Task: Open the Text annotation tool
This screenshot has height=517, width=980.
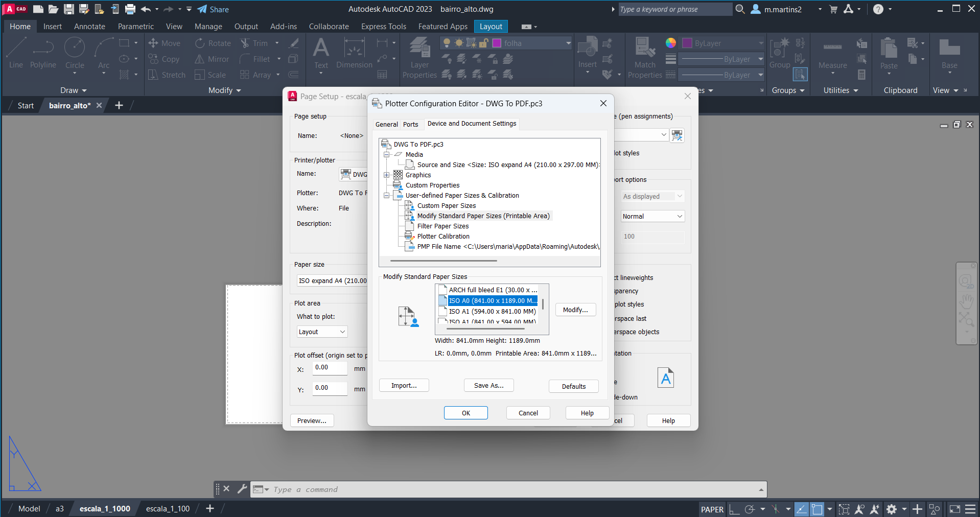Action: (321, 53)
